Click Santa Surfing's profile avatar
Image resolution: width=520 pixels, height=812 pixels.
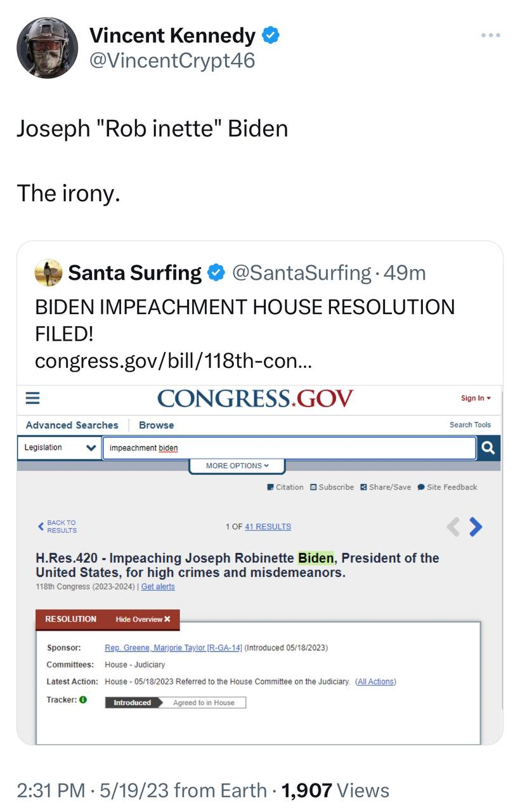48,273
